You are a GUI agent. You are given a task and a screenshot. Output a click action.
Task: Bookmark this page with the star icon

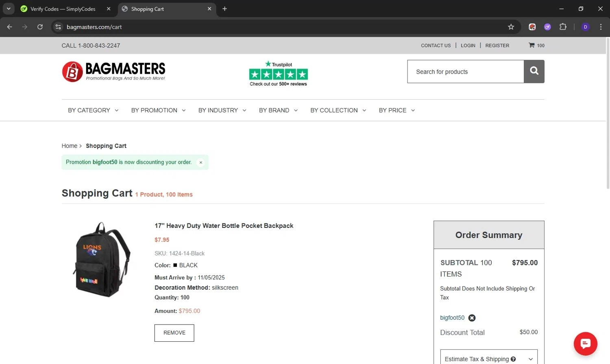click(x=511, y=27)
